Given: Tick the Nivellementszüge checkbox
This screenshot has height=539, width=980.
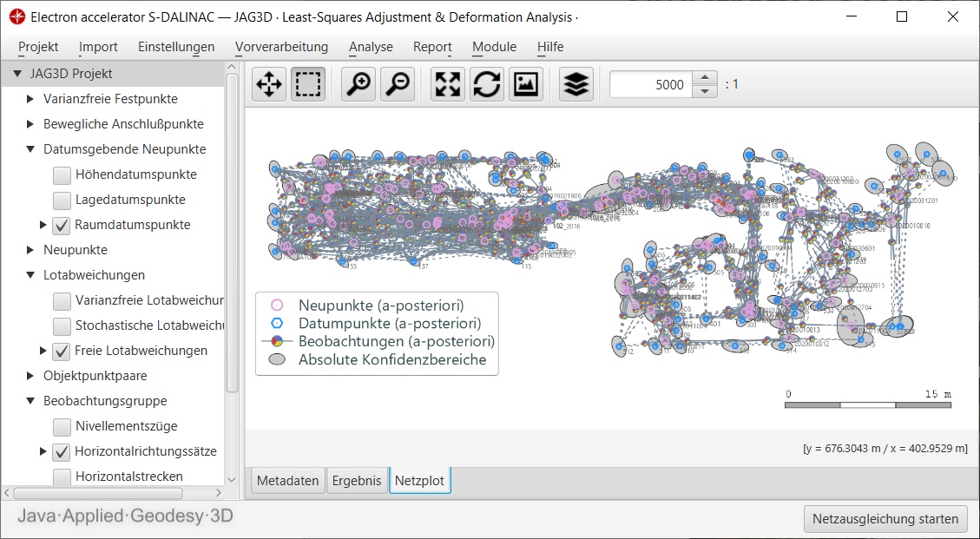Looking at the screenshot, I should click(62, 427).
